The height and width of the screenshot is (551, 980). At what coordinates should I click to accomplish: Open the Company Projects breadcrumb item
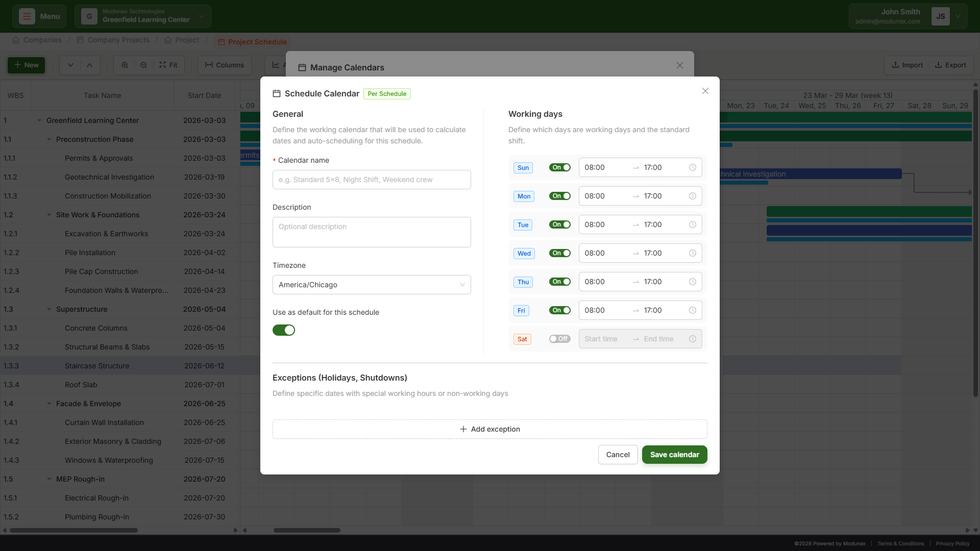point(118,40)
